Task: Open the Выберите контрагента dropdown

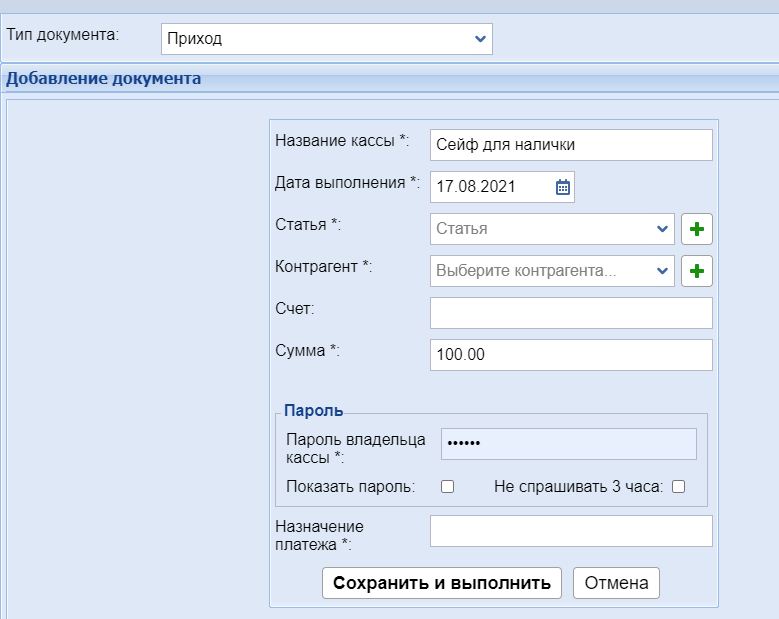Action: 552,270
